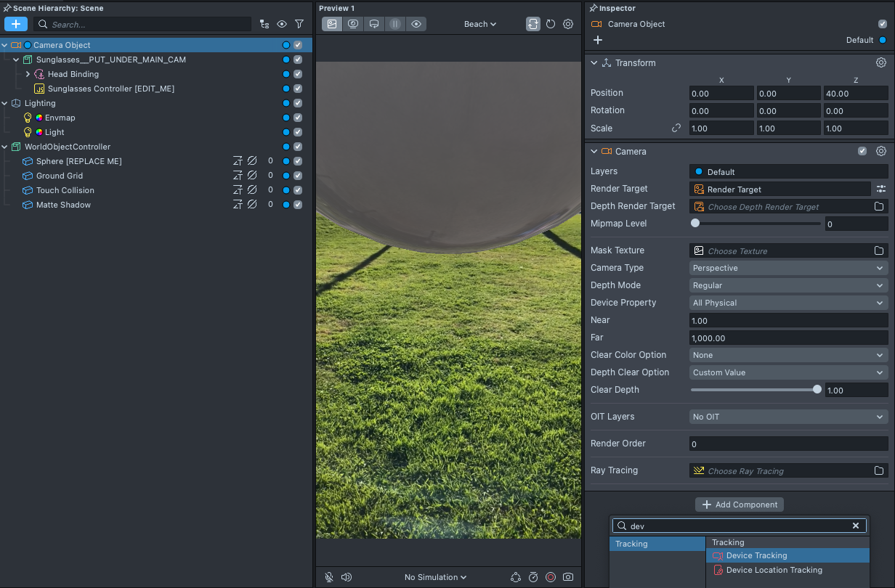Uncheck the Envmap object enable checkbox

(298, 118)
